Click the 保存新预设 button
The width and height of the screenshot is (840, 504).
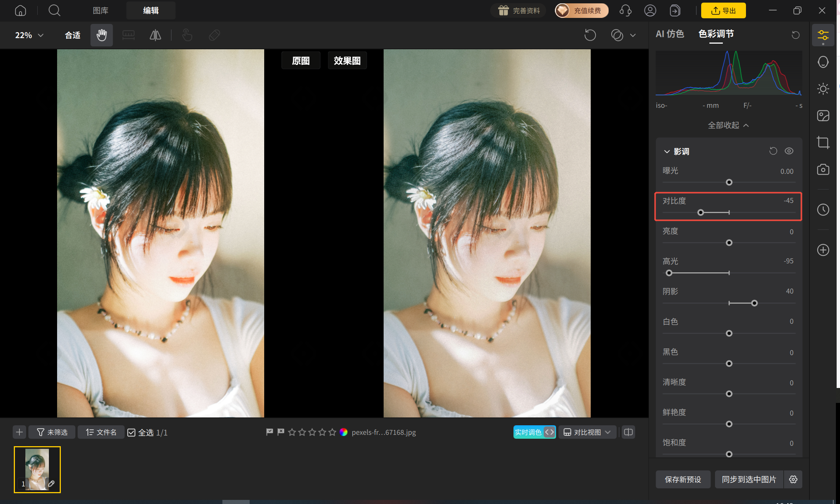click(683, 479)
